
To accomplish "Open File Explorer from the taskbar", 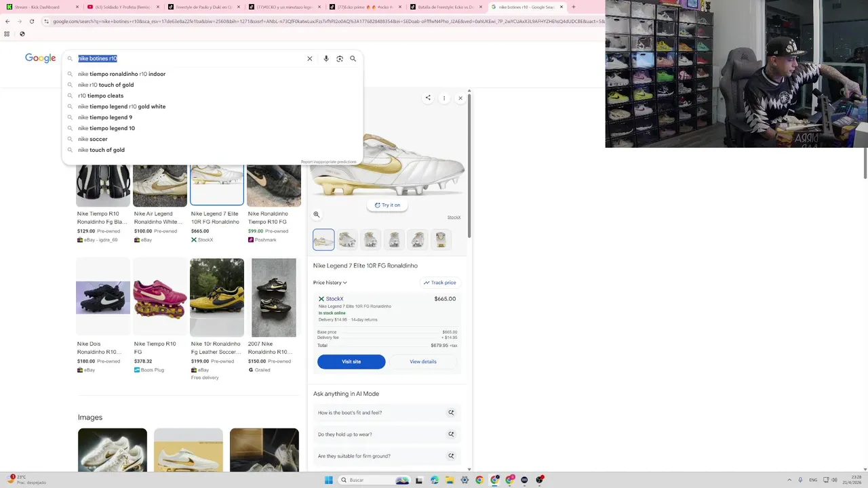I will point(450,480).
